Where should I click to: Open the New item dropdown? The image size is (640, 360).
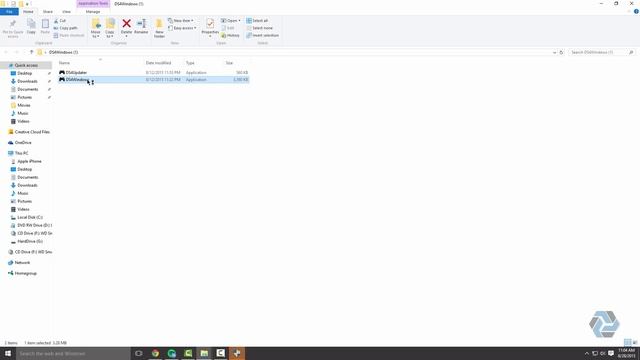coord(181,20)
